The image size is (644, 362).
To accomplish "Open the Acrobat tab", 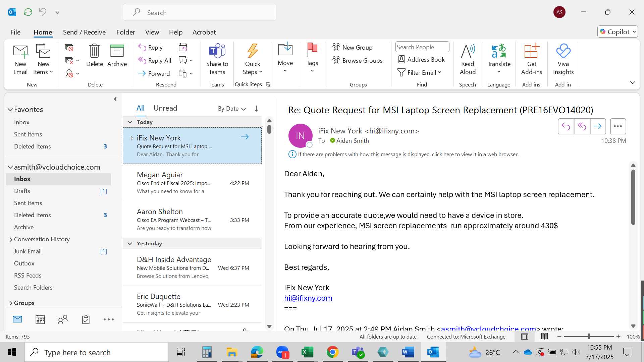I will click(x=204, y=32).
